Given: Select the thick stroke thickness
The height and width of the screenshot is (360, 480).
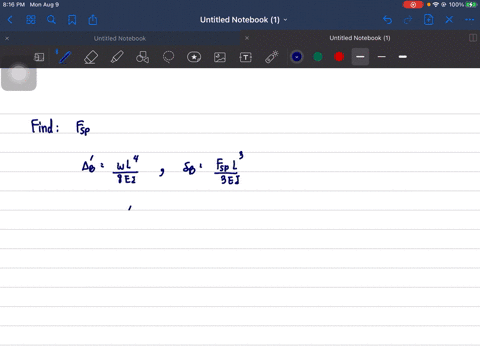Looking at the screenshot, I should [x=403, y=57].
